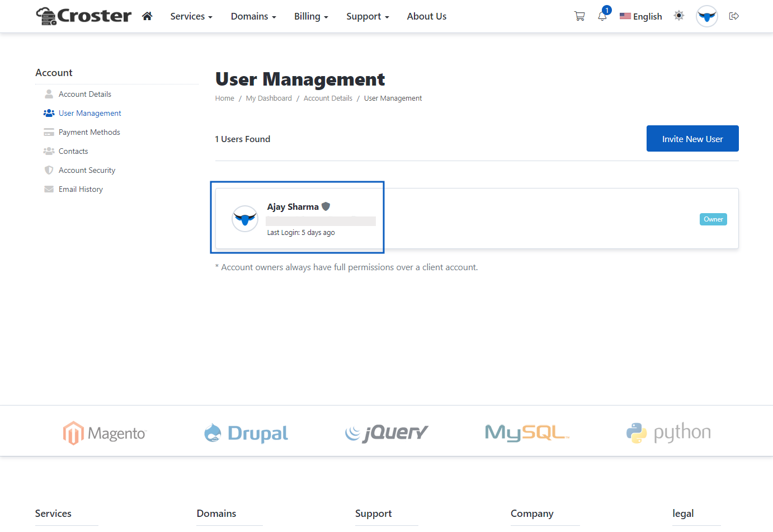Open notifications bell icon

(x=602, y=16)
